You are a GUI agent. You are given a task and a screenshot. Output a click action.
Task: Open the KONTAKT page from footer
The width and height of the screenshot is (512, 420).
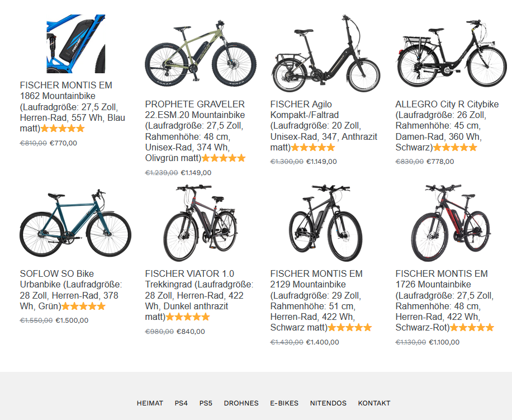pyautogui.click(x=374, y=403)
